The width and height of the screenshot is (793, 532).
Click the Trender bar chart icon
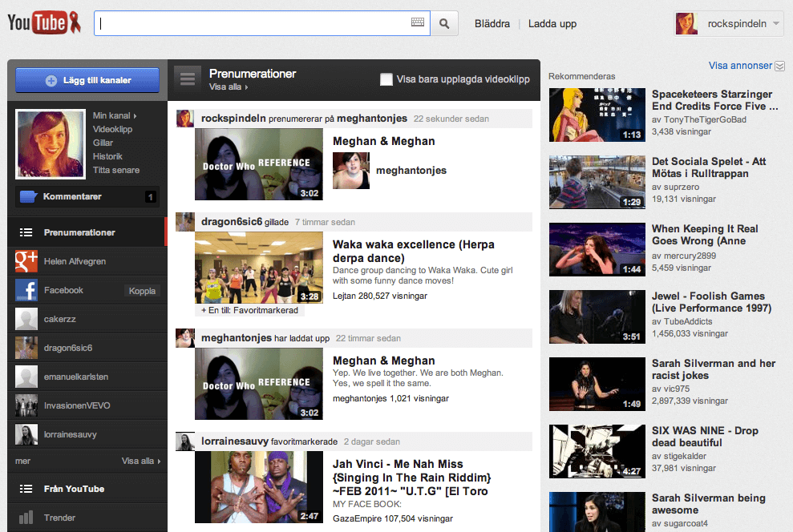26,518
